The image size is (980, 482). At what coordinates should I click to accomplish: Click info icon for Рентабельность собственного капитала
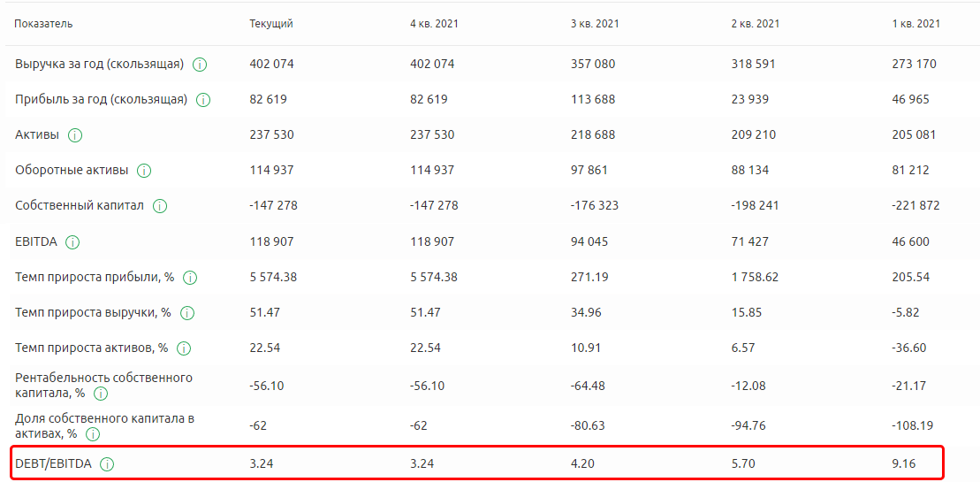pyautogui.click(x=101, y=393)
